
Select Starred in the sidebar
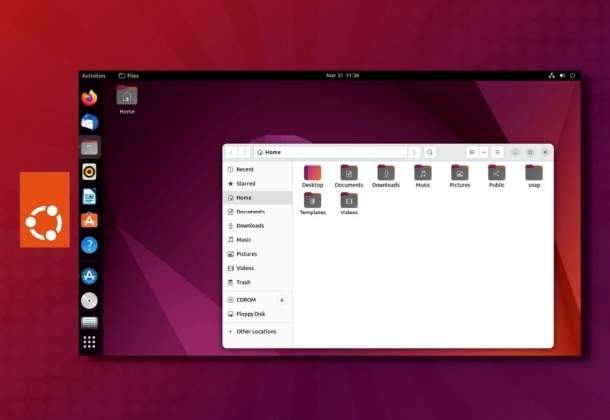[x=245, y=184]
